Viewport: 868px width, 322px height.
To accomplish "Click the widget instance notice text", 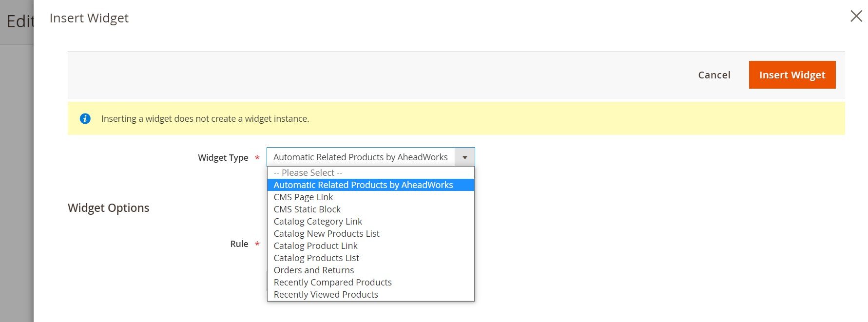I will (x=205, y=119).
